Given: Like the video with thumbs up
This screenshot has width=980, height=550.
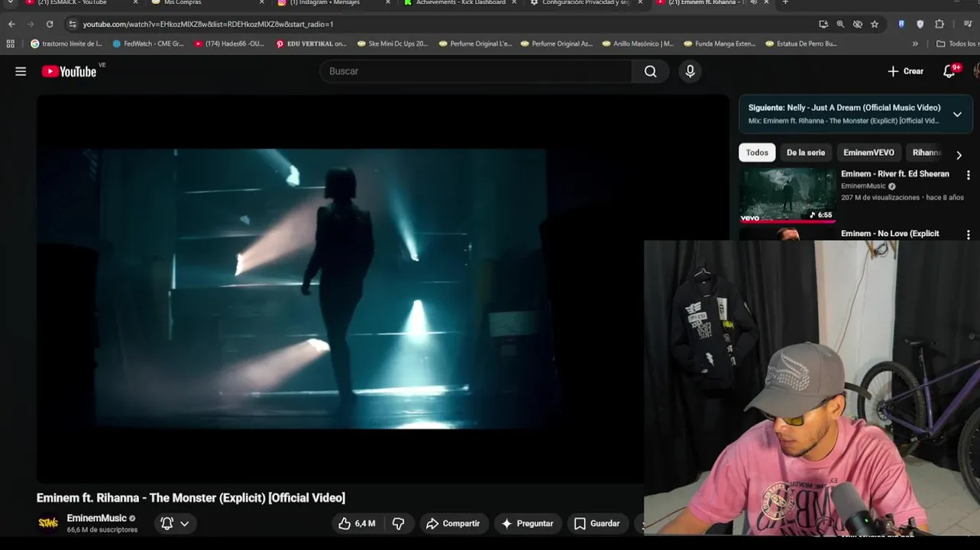Looking at the screenshot, I should [357, 523].
